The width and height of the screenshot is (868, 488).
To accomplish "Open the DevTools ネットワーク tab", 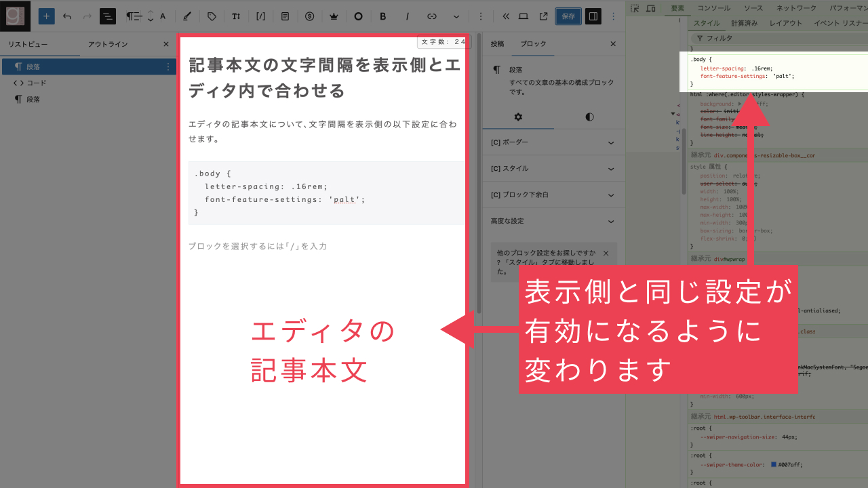I will (796, 8).
